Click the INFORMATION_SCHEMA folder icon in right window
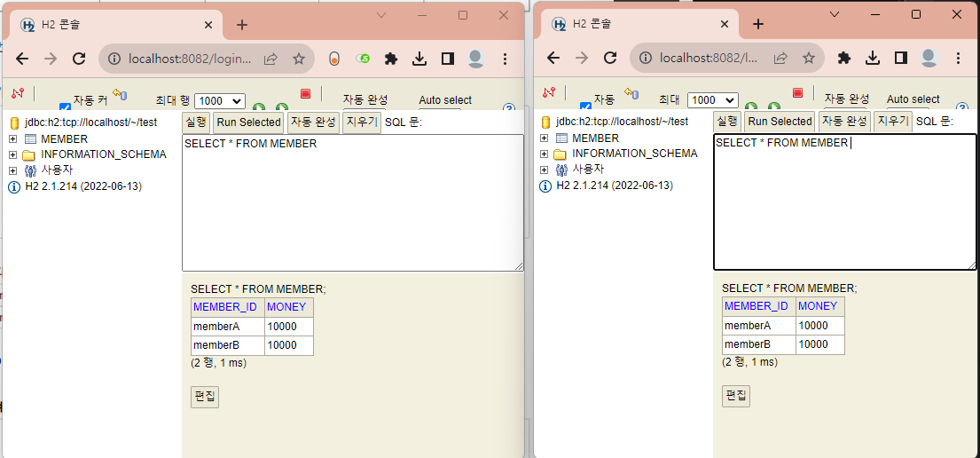Viewport: 980px width, 458px height. click(x=560, y=154)
